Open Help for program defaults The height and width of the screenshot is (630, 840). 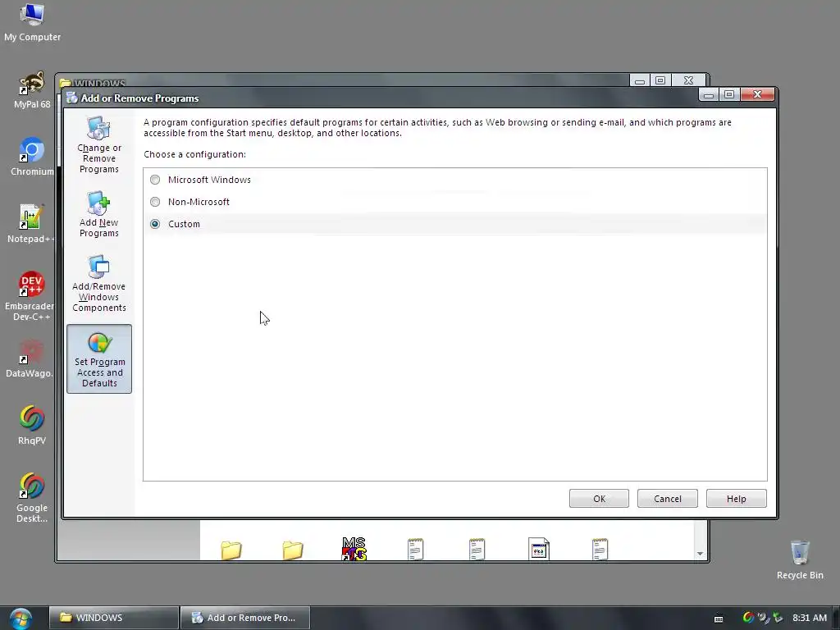point(736,499)
